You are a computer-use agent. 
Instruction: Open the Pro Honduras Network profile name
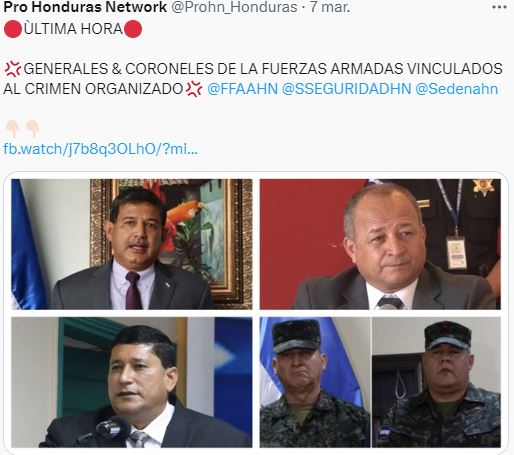point(85,7)
